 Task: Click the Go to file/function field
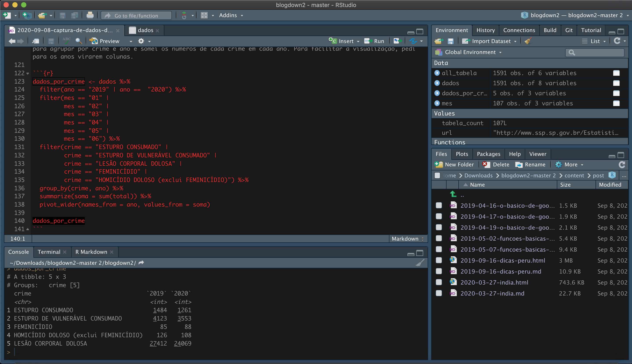click(x=136, y=16)
